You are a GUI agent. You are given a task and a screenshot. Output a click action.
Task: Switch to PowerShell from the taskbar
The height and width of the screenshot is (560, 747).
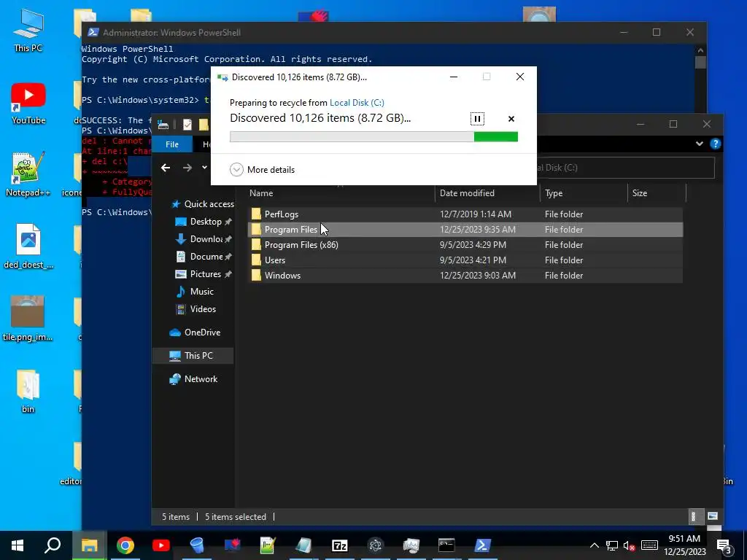tap(482, 545)
